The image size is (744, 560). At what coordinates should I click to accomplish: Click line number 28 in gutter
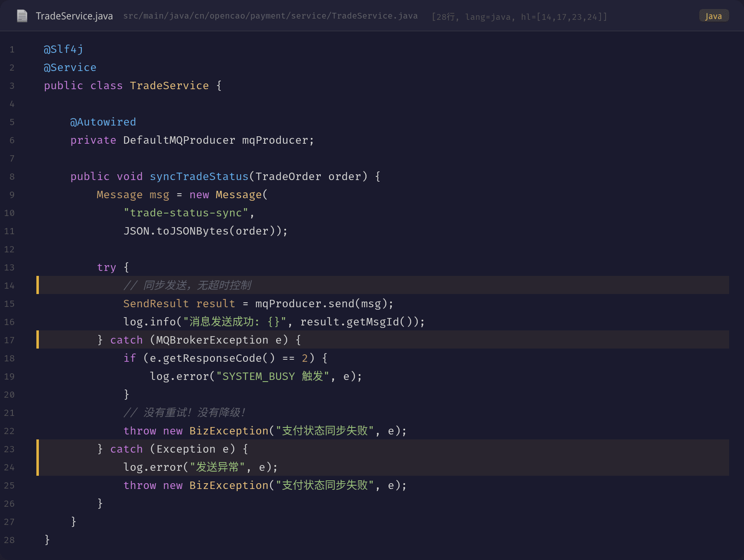coord(9,540)
